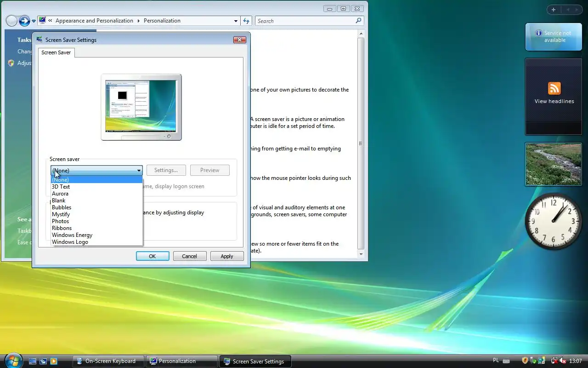This screenshot has height=368, width=588.
Task: Click the scrollbar down arrow in Personalization window
Action: pos(361,254)
